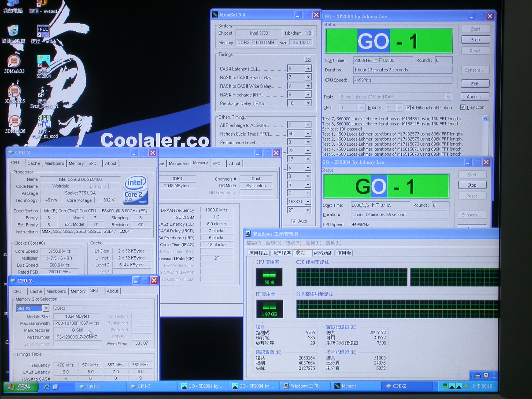Click the first SP2004 system tray icon
Image resolution: width=532 pixels, height=399 pixels.
(452, 386)
